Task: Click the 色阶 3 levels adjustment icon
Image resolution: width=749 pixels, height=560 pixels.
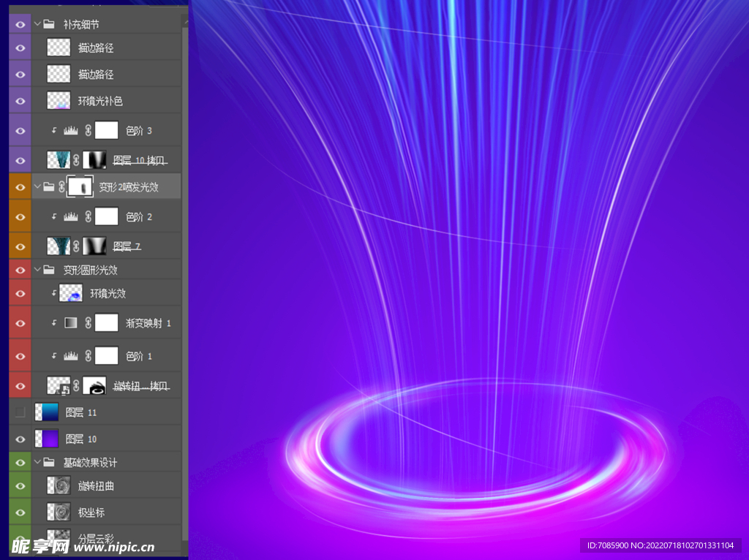Action: [71, 131]
